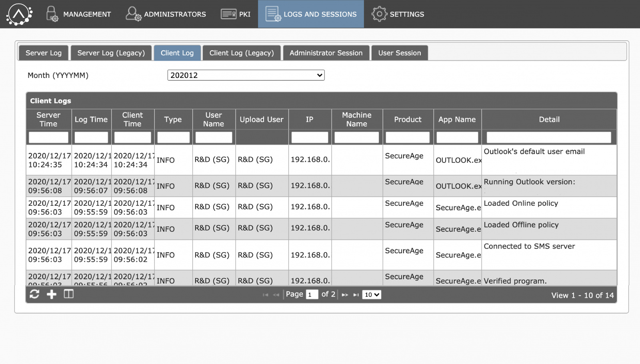The width and height of the screenshot is (640, 364).
Task: Sort by Upload User column
Action: [x=262, y=119]
